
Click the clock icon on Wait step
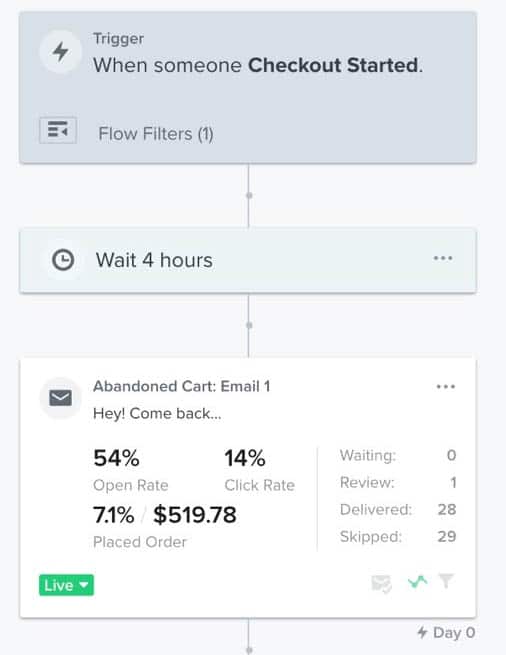[63, 260]
